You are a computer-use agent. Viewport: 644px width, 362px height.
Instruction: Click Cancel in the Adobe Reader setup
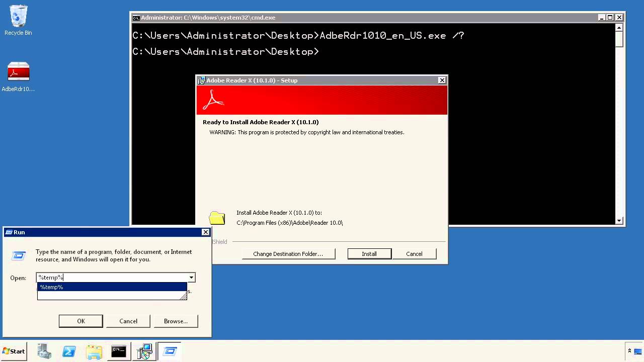tap(414, 254)
